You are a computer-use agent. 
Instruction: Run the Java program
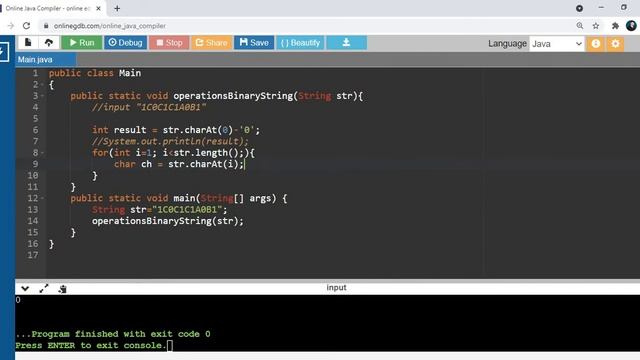click(x=82, y=42)
